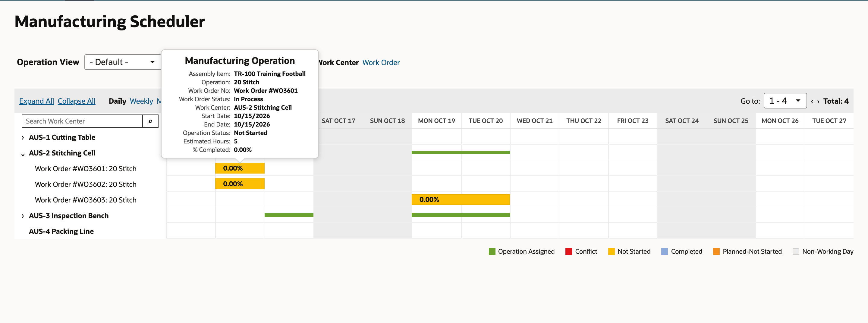Image resolution: width=868 pixels, height=323 pixels.
Task: Click Operation Assigned green legend swatch
Action: click(x=492, y=252)
